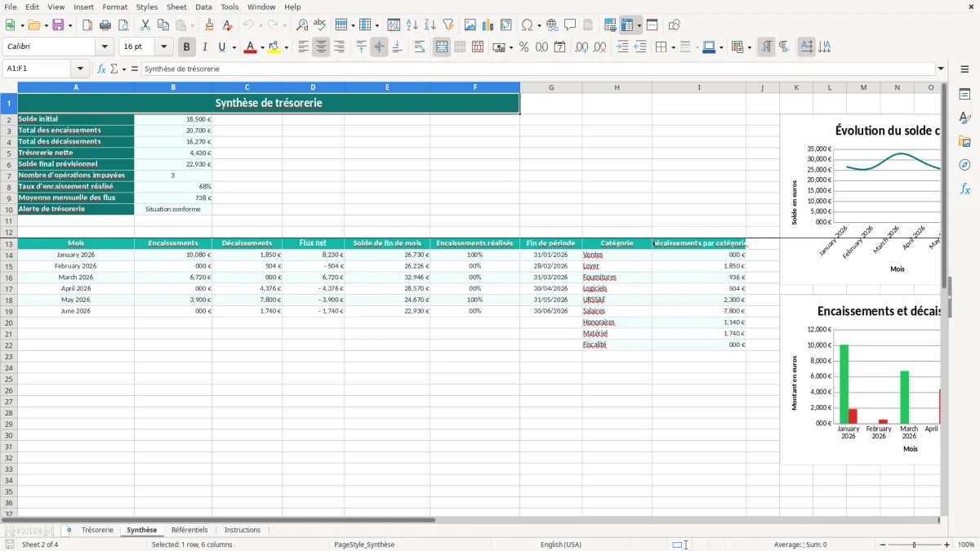Open sidebar Navigator panel

pyautogui.click(x=964, y=166)
